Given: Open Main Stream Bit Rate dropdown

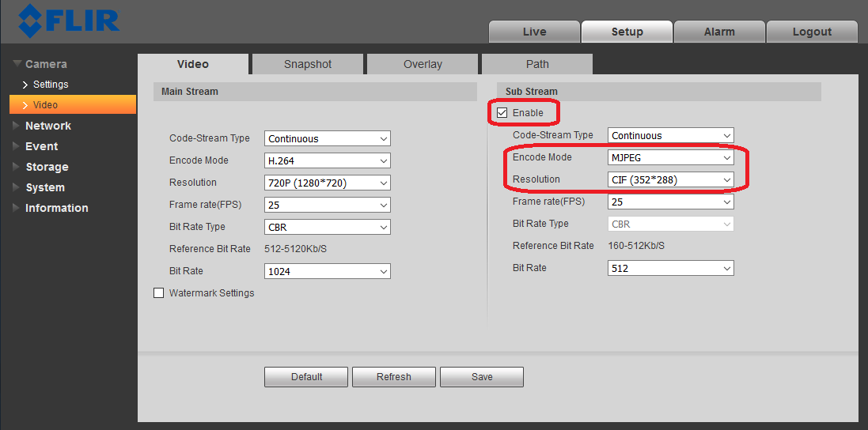Looking at the screenshot, I should (327, 271).
